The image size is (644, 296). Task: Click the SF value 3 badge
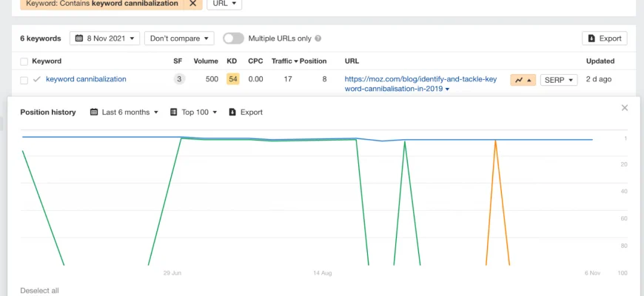tap(179, 79)
